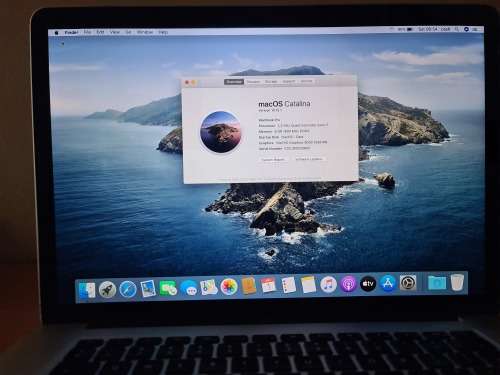Click the Processor info line
This screenshot has width=500, height=375.
(x=293, y=125)
